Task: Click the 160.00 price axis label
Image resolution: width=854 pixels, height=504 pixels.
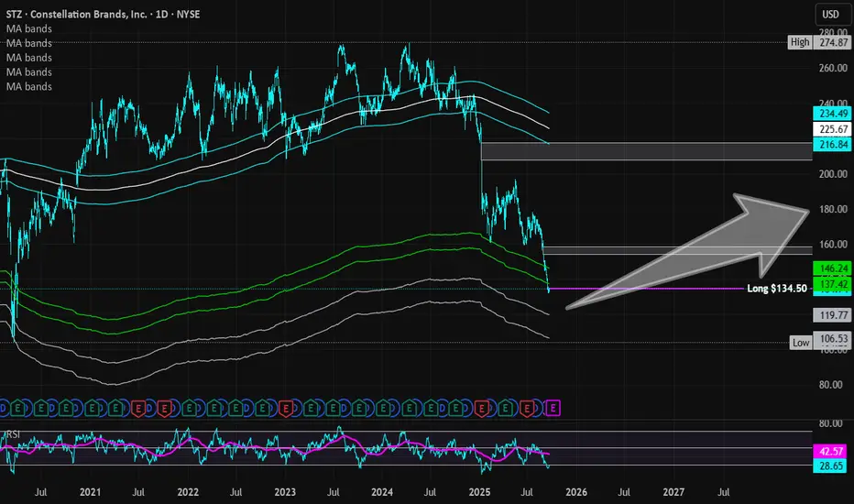Action: [x=833, y=245]
